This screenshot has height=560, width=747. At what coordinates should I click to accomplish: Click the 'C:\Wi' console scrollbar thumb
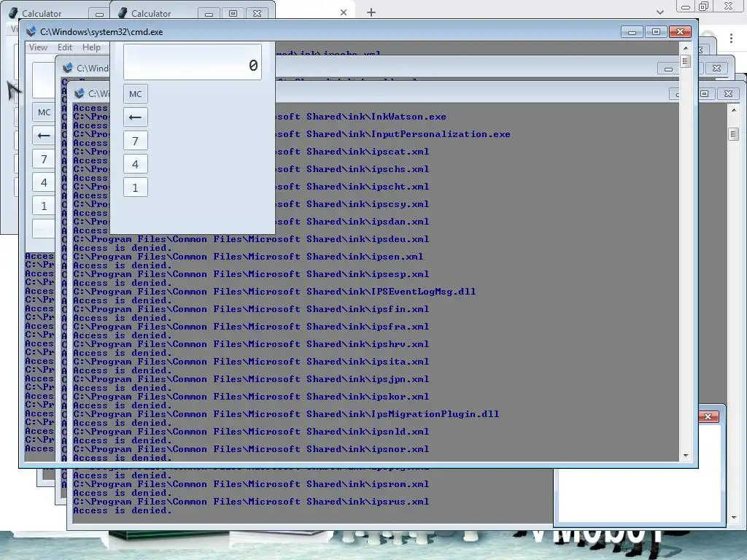[734, 134]
